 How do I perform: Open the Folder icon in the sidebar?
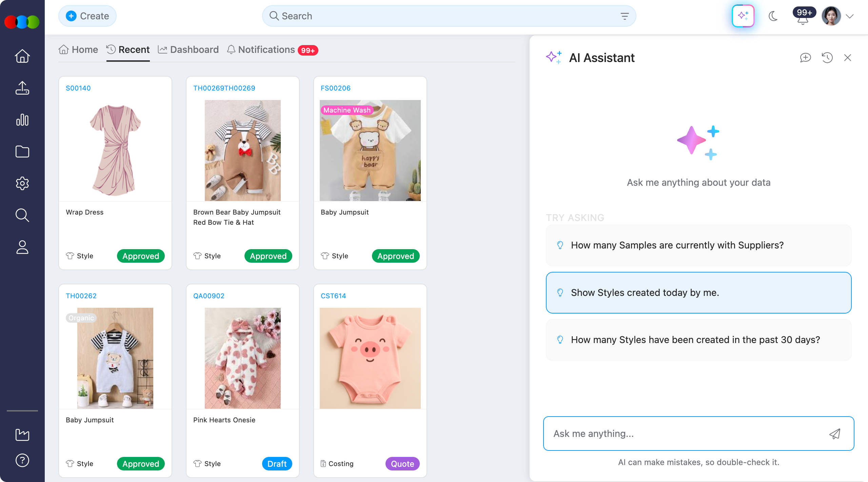coord(22,152)
